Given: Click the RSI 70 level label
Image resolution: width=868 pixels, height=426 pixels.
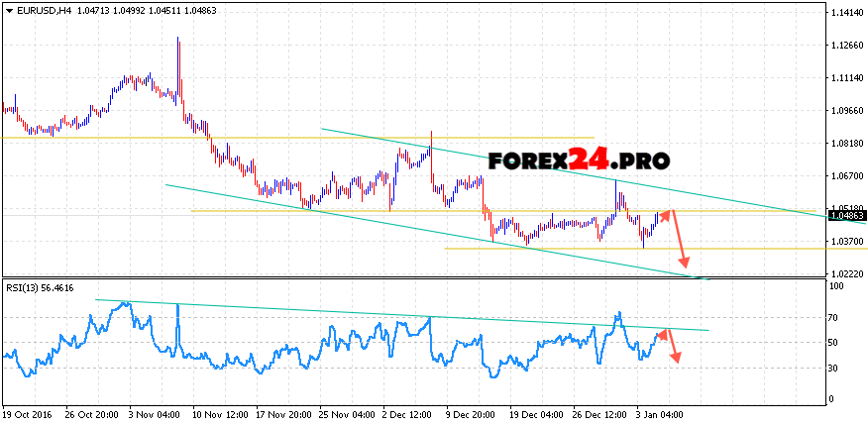Looking at the screenshot, I should pos(834,318).
